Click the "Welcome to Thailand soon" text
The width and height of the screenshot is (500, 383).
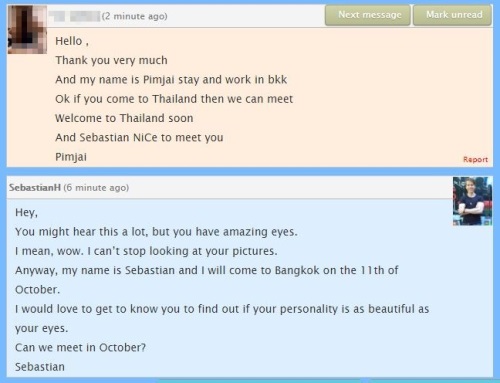[124, 118]
